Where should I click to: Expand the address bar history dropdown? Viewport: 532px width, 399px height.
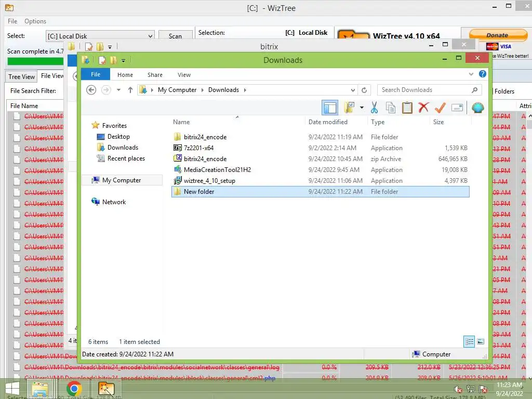click(353, 90)
